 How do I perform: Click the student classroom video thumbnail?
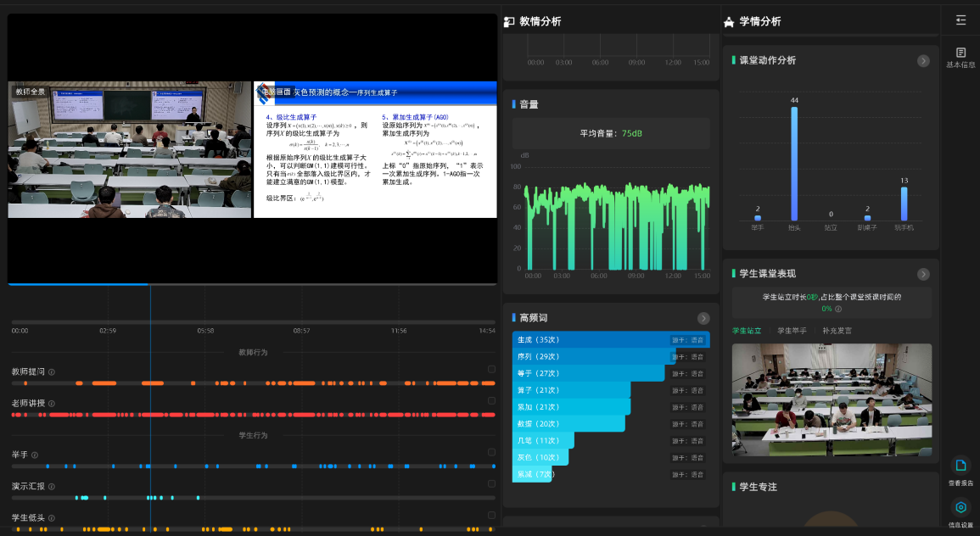832,399
